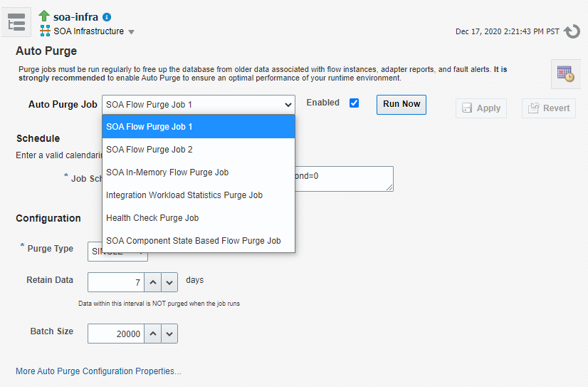Click the green up-arrow status icon
The image size is (588, 387).
pyautogui.click(x=44, y=16)
